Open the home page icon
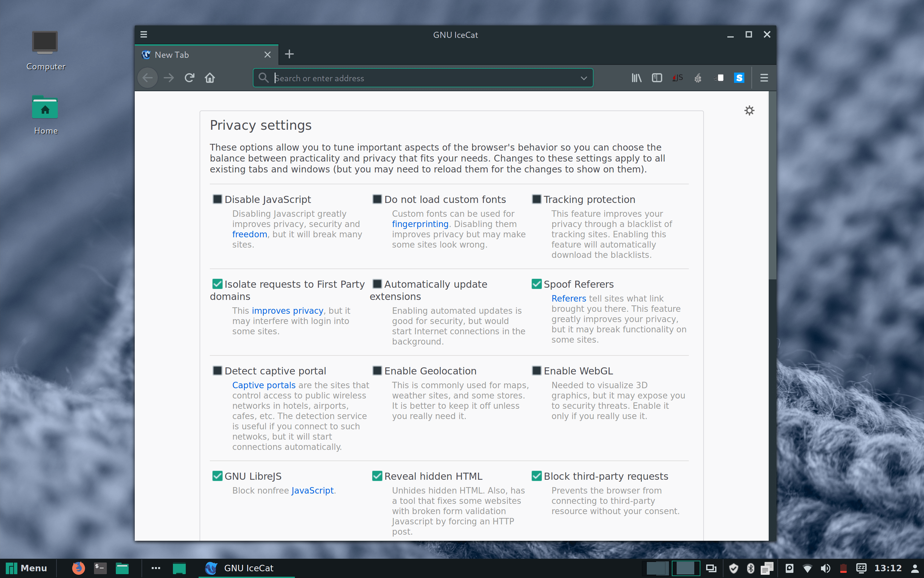The height and width of the screenshot is (578, 924). click(210, 78)
